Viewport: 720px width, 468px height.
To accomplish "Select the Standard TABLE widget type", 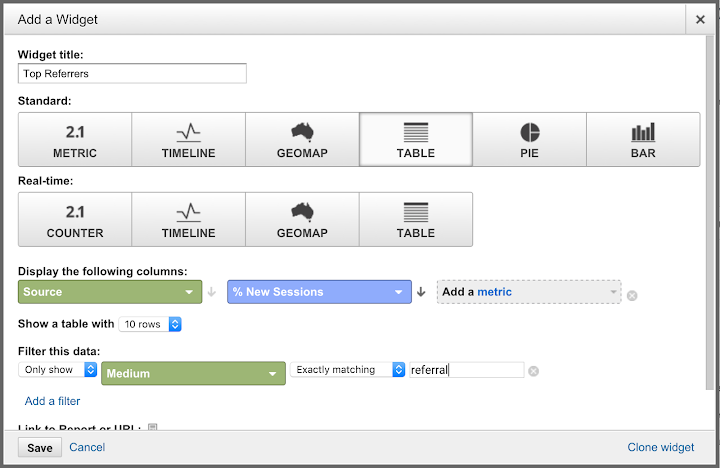I will 416,140.
